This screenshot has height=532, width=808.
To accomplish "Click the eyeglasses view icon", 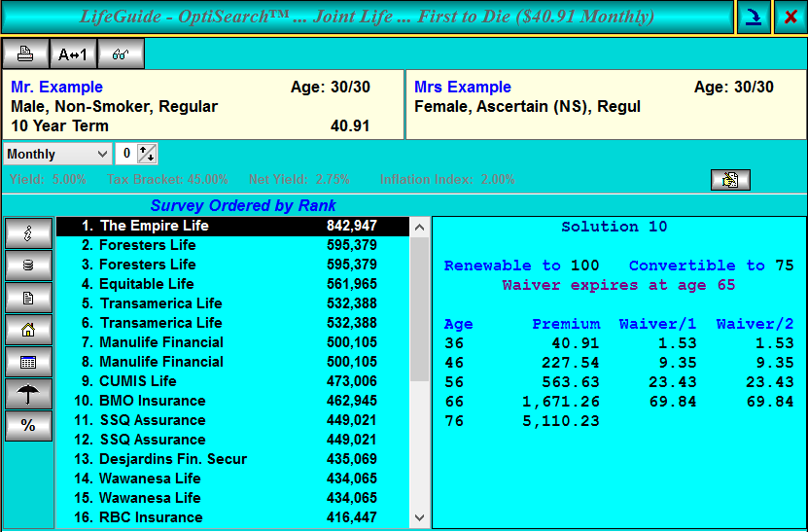I will pos(121,54).
